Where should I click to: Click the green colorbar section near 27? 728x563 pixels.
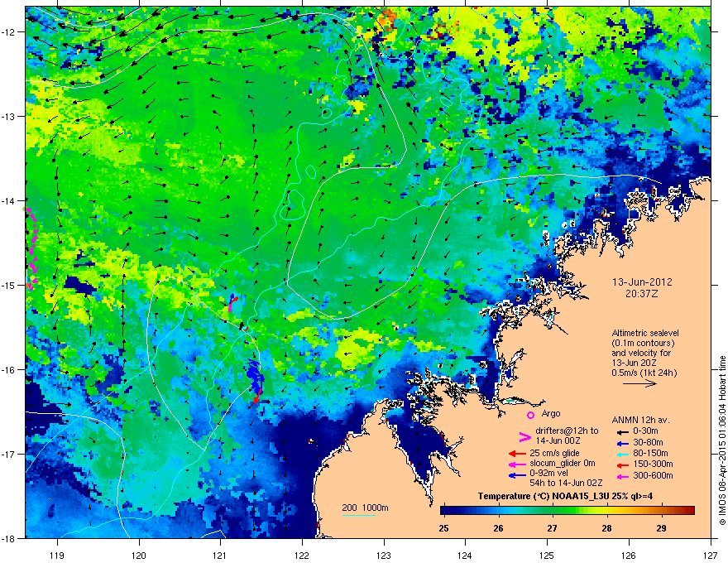tap(553, 511)
